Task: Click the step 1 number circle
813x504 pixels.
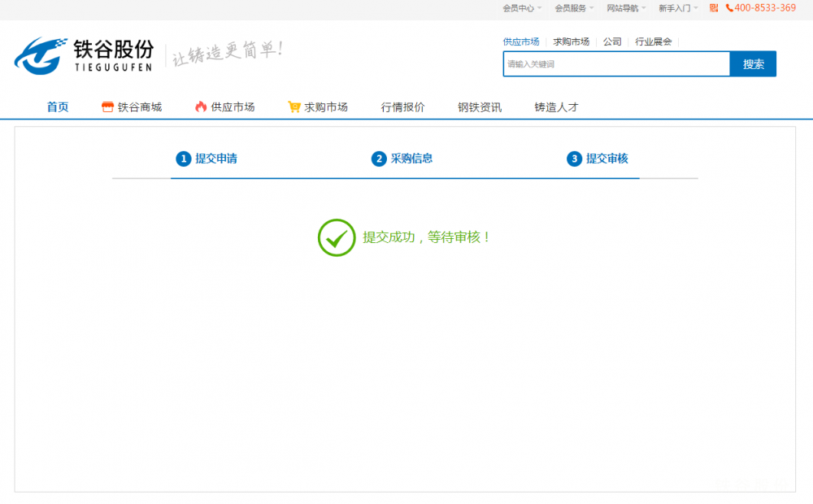Action: tap(183, 159)
